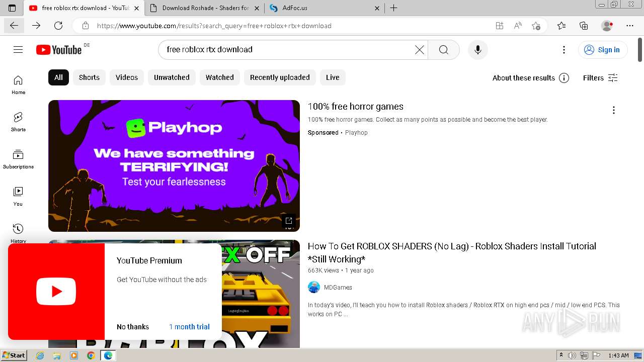The width and height of the screenshot is (644, 362).
Task: Open Chrome from the taskbar
Action: pos(91,355)
